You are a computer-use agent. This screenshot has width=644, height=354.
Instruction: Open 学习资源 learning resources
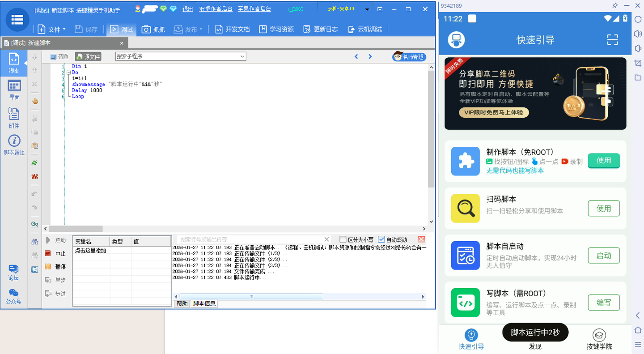[x=276, y=29]
